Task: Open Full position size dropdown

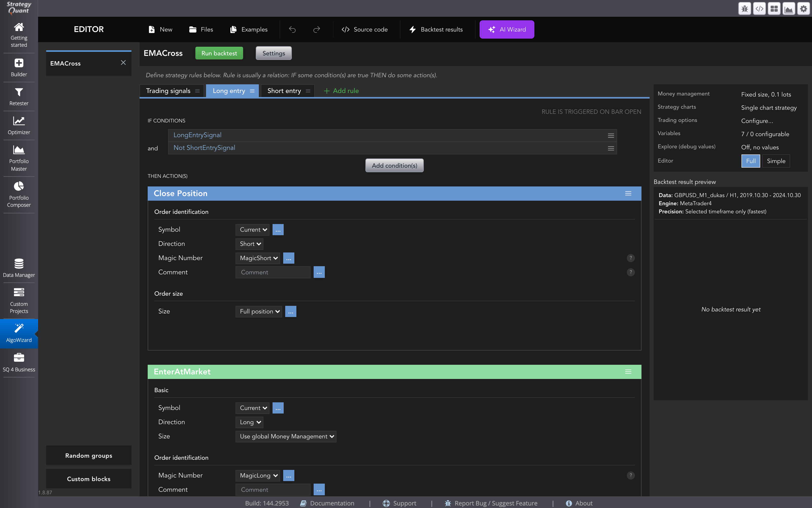Action: [259, 311]
